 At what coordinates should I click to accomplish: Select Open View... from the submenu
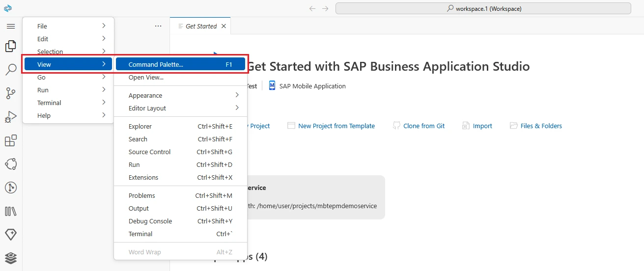[x=180, y=77]
